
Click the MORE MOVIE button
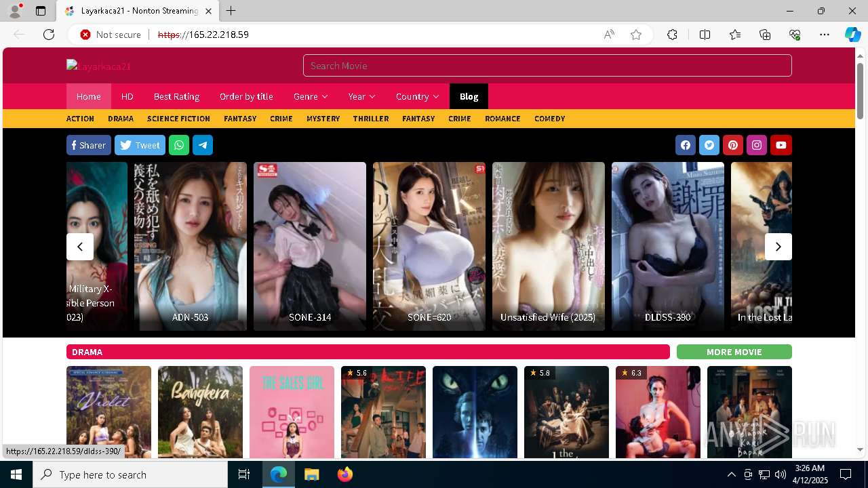click(x=734, y=352)
